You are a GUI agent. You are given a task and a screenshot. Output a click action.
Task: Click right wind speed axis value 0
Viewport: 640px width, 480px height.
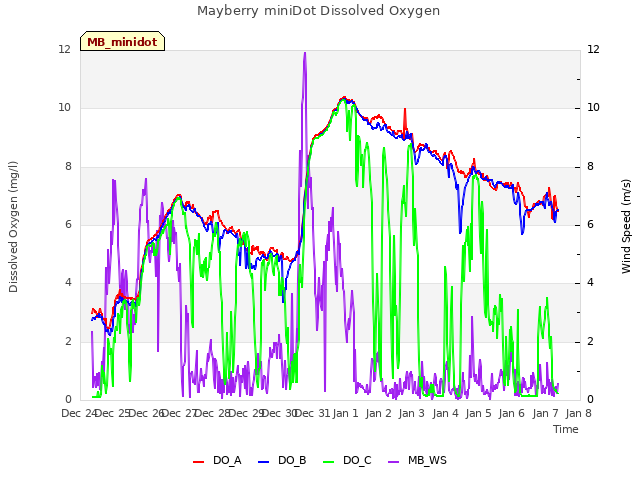click(590, 400)
